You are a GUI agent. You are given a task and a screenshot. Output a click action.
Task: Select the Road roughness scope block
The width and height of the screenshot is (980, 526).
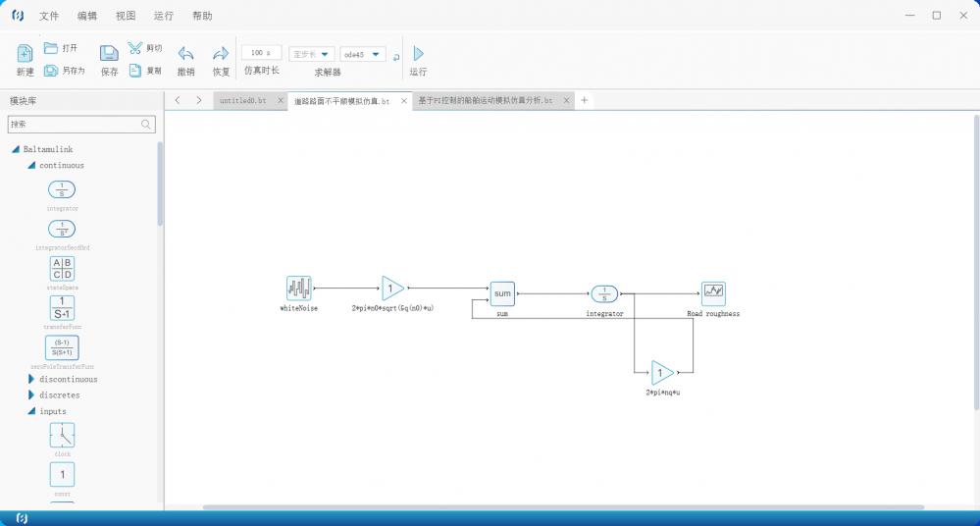pos(713,292)
